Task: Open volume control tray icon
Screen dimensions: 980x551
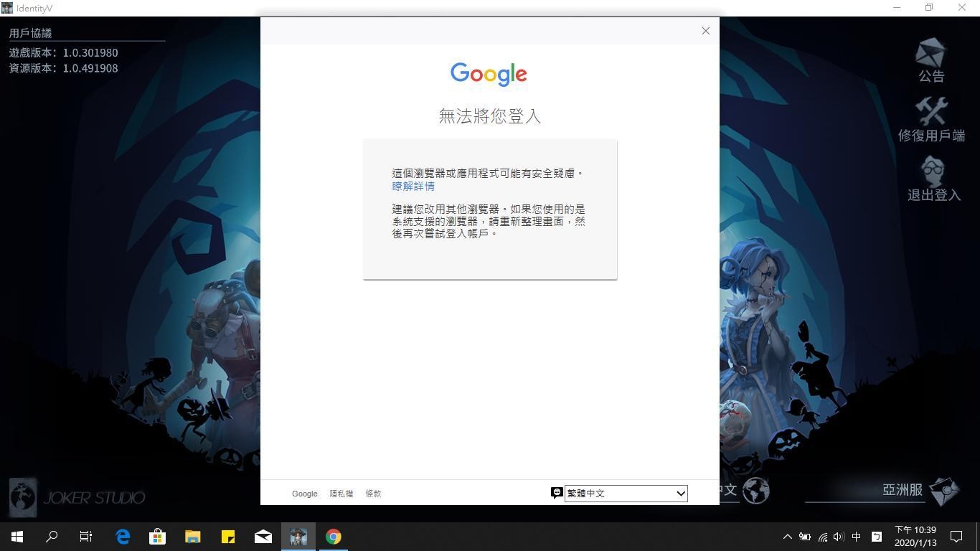Action: tap(839, 537)
